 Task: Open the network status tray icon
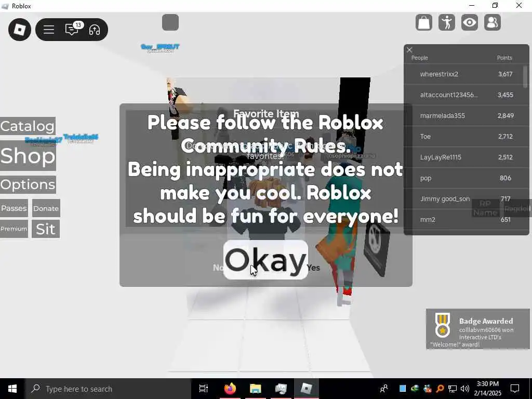tap(453, 389)
